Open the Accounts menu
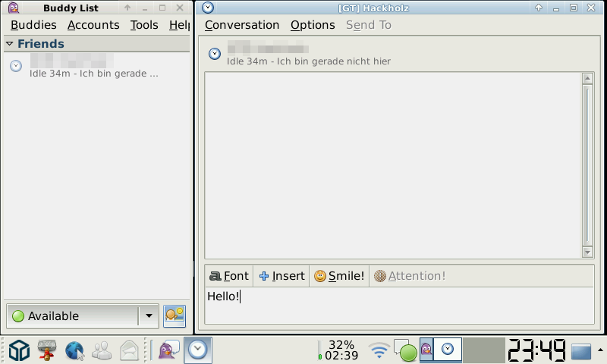The image size is (607, 364). 93,25
